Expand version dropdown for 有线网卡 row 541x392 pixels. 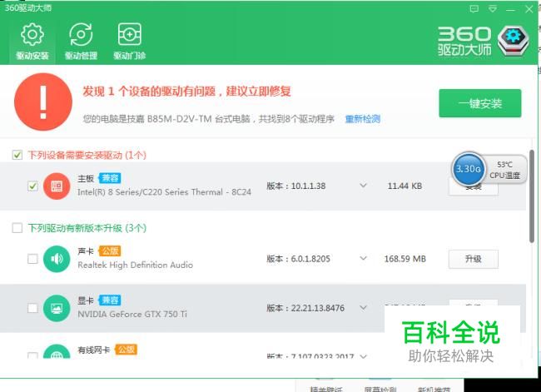click(x=363, y=356)
